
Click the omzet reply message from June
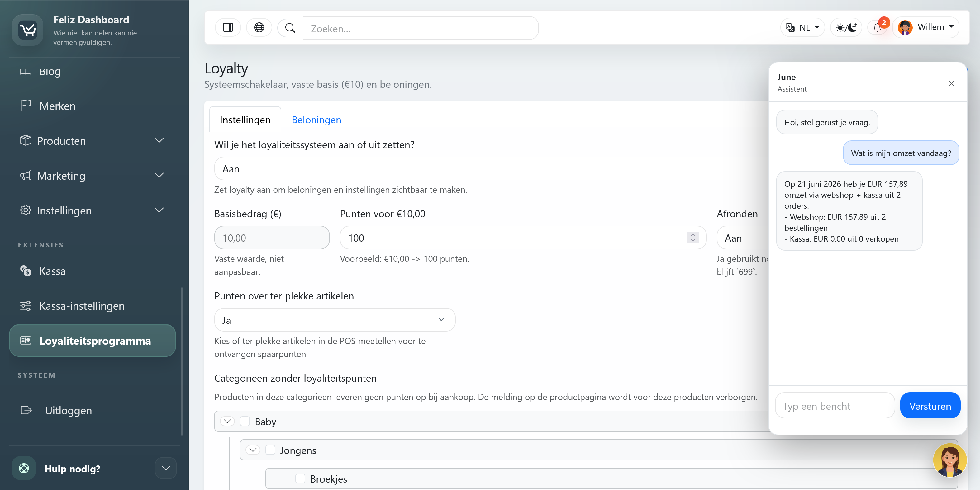[x=849, y=211]
